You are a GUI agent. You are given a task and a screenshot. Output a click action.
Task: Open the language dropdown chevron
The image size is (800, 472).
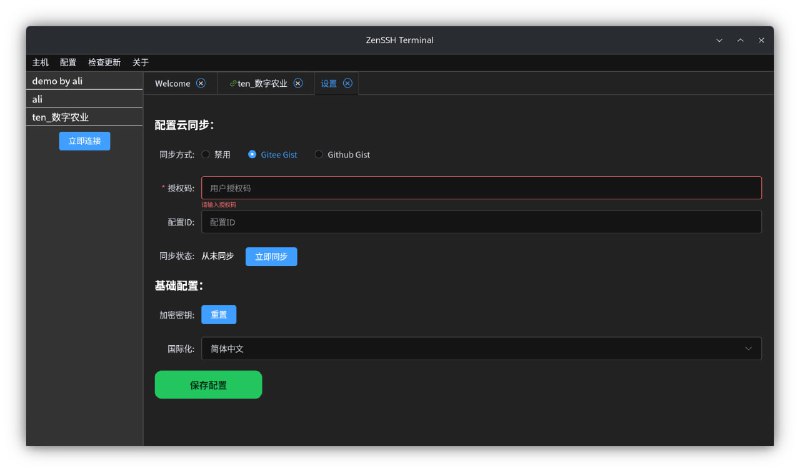(748, 349)
